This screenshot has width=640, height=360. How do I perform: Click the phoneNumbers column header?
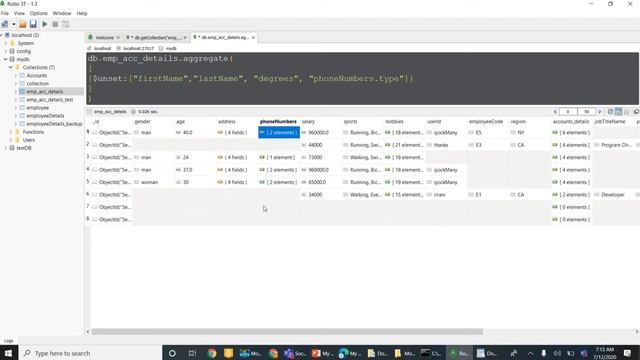[278, 122]
